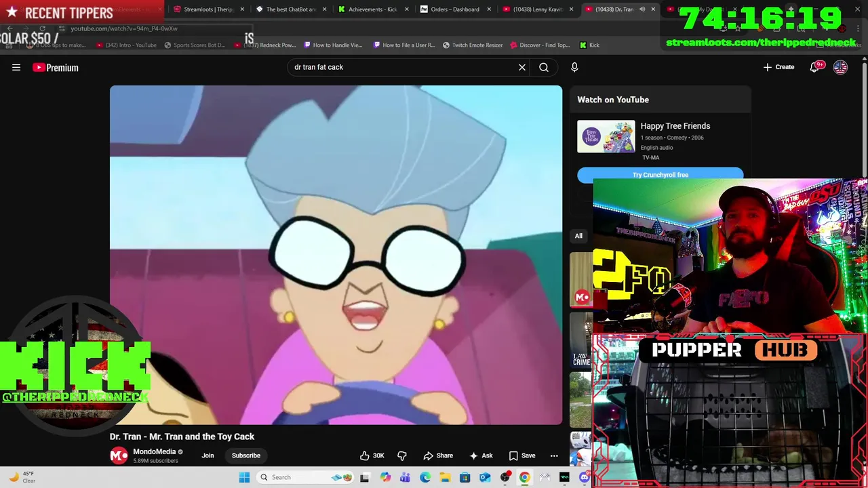
Task: Click the youtube.com address bar URL
Action: pyautogui.click(x=124, y=28)
